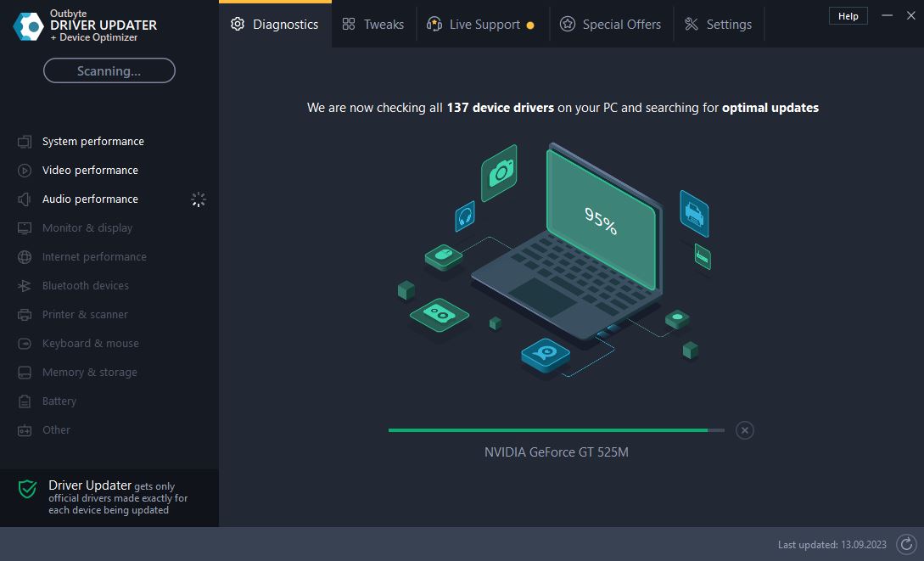Click the Memory & storage drive icon

tap(24, 373)
